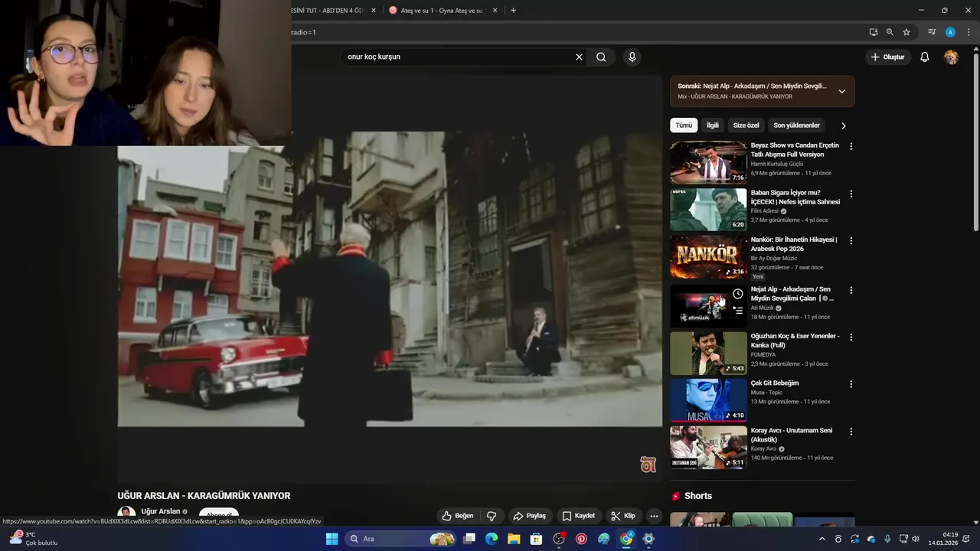Open the 'Film Adresi' channel link
Screen dimensions: 980x551
tap(764, 211)
